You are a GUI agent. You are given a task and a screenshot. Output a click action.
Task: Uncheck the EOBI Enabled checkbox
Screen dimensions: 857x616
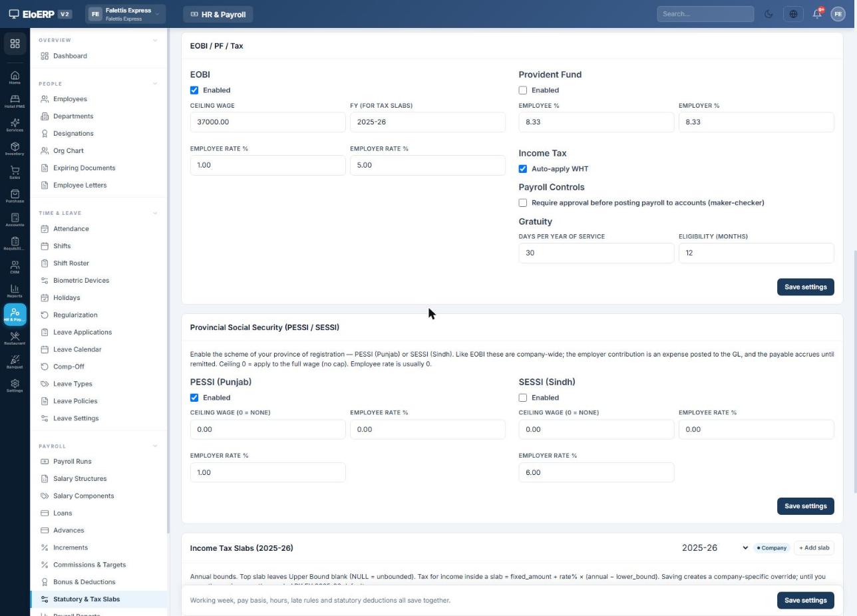[194, 90]
